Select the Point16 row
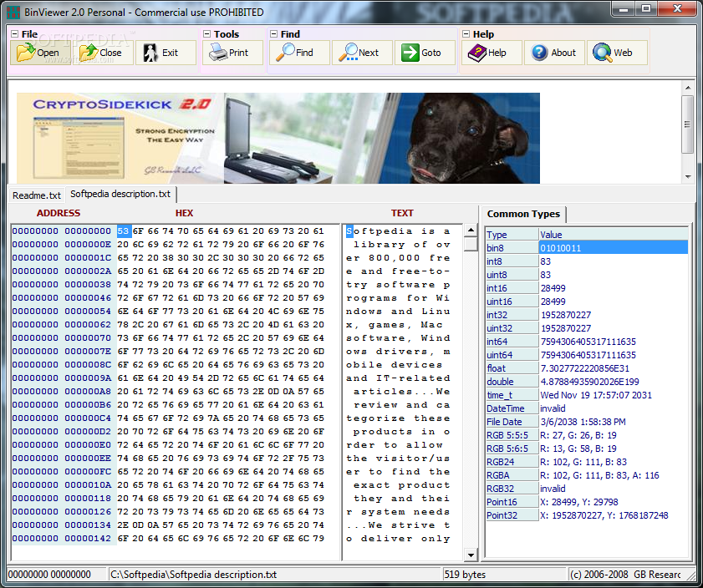This screenshot has width=703, height=588. pos(587,502)
